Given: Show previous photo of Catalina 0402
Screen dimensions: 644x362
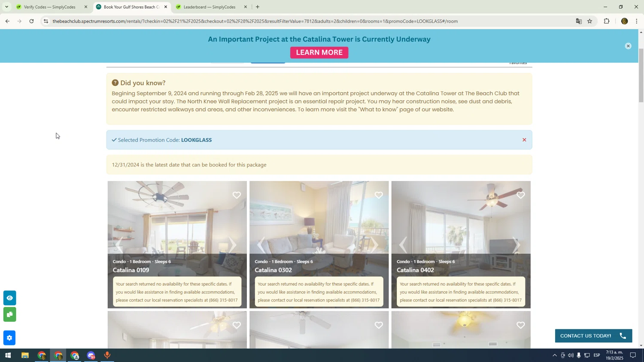Looking at the screenshot, I should [403, 245].
